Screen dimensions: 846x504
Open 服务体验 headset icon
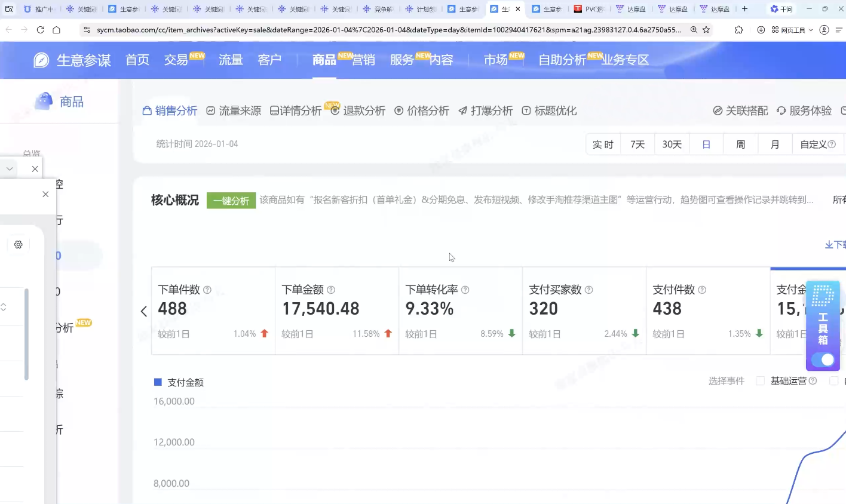(x=804, y=110)
